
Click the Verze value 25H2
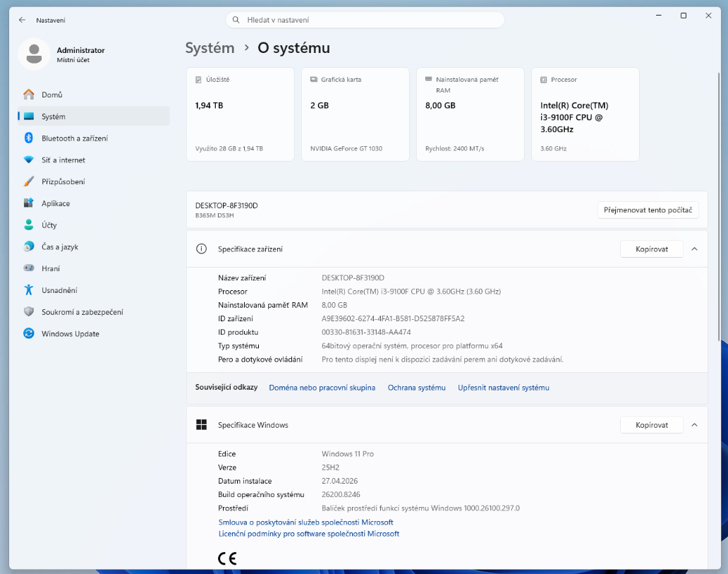(330, 467)
